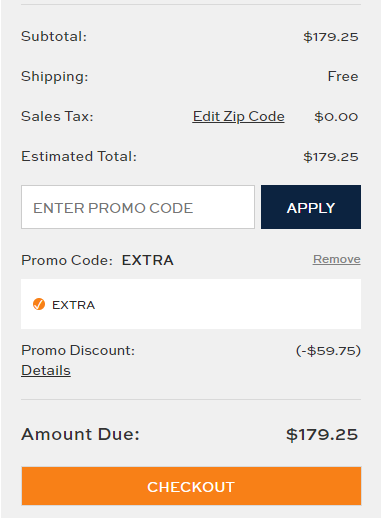Viewport: 382px width, 518px height.
Task: Click the promo discount amount (-$59.75)
Action: (x=328, y=351)
